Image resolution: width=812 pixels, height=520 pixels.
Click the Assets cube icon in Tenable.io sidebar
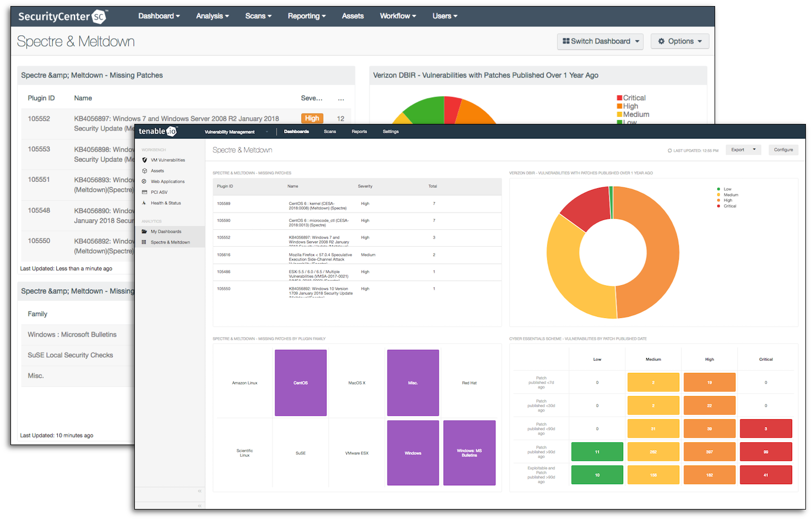[x=145, y=171]
